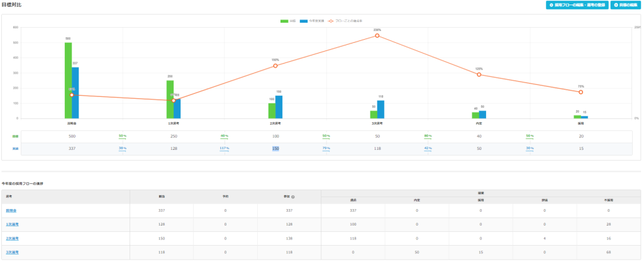644x262 pixels.
Task: Click the 目標の編集 button
Action: pyautogui.click(x=625, y=5)
